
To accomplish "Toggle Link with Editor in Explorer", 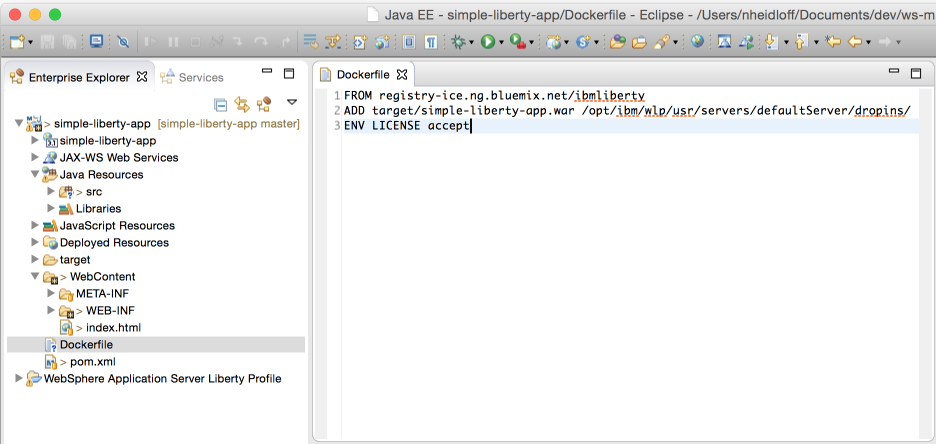I will point(242,105).
